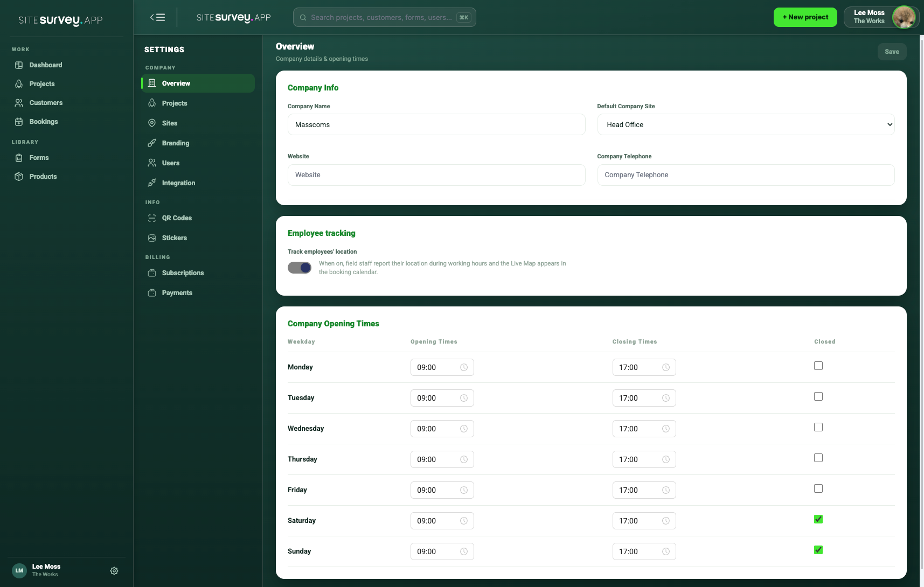924x587 pixels.
Task: Open the Branding settings page
Action: coord(198,143)
